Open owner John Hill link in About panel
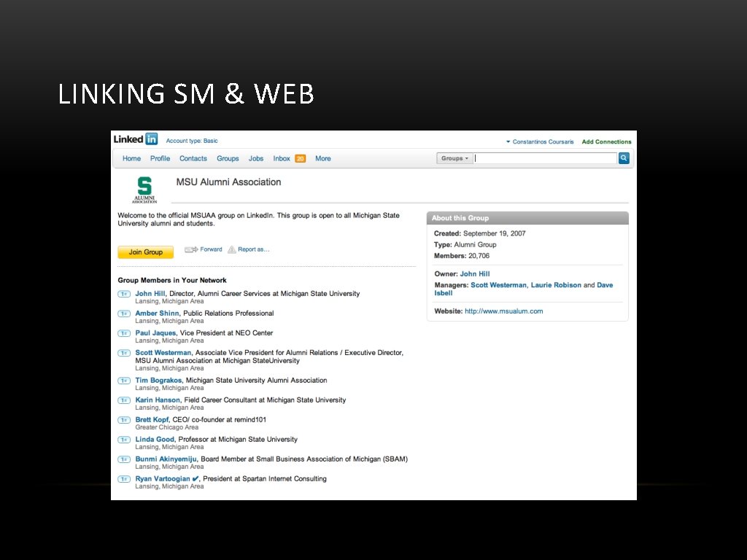 click(474, 274)
